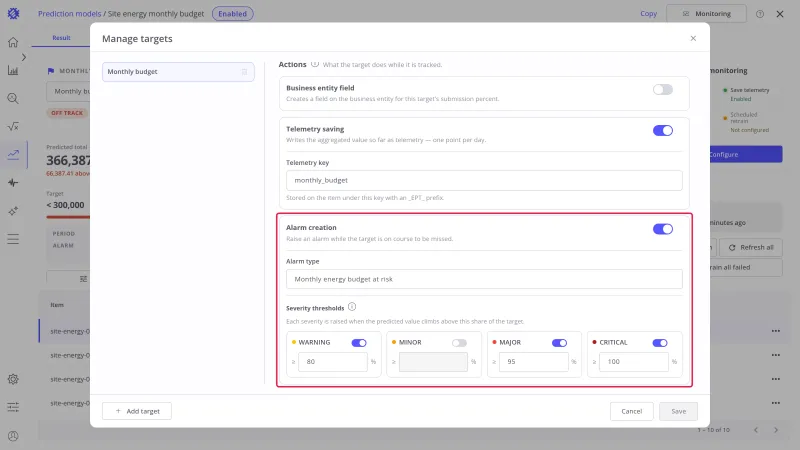The width and height of the screenshot is (800, 450).
Task: Click the Refresh all button
Action: 751,247
